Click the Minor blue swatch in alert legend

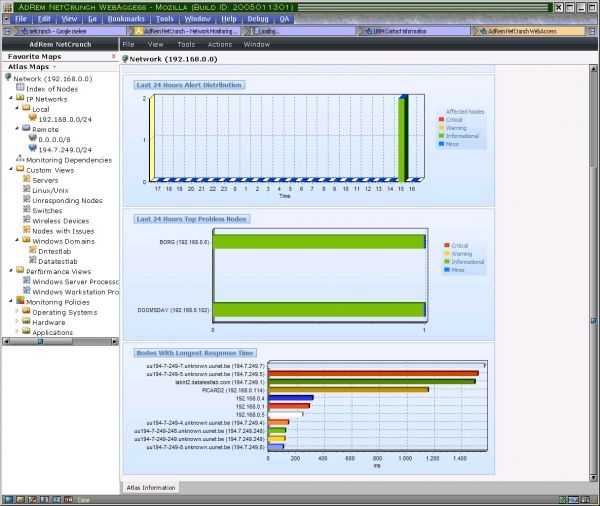point(441,144)
